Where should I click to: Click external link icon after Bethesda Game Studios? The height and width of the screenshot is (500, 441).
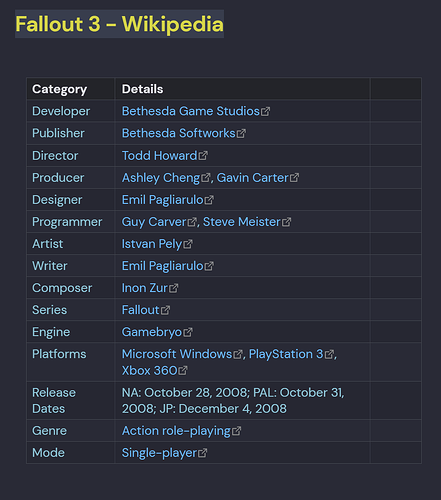266,111
